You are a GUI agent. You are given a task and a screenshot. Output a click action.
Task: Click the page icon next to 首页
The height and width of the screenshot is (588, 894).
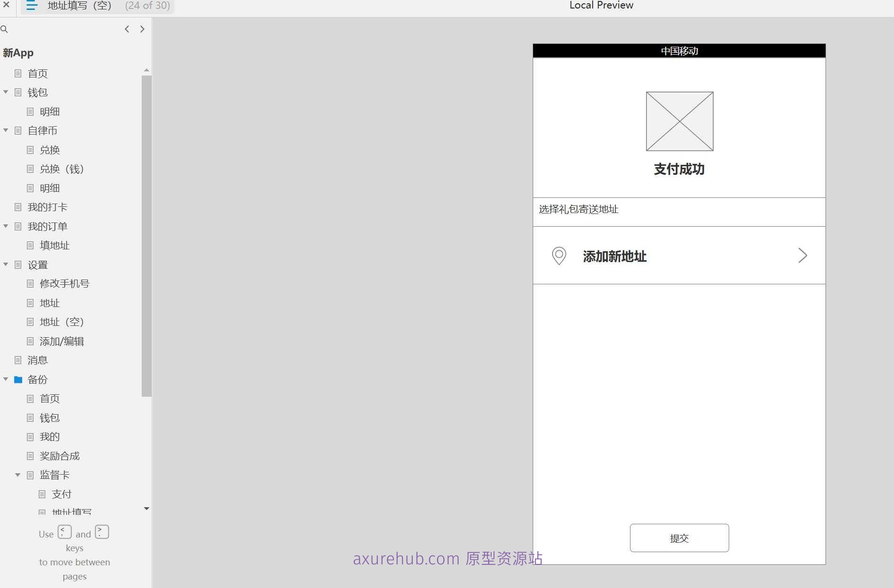pos(17,73)
